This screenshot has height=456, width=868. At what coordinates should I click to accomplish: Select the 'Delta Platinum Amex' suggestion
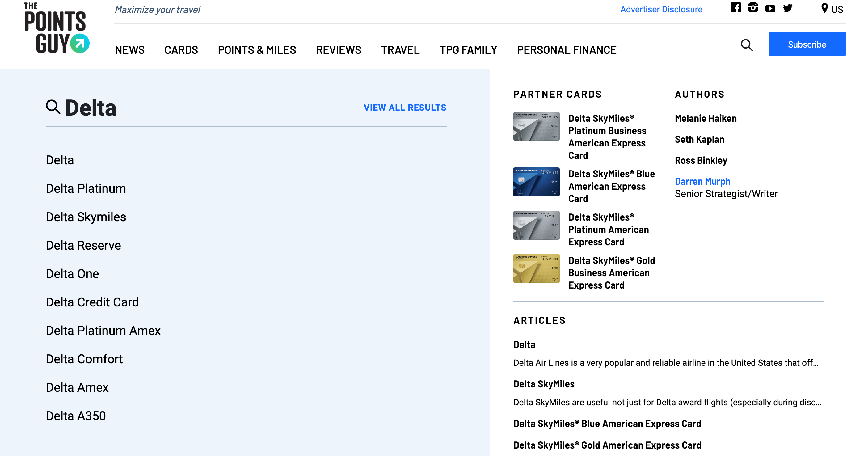[103, 331]
